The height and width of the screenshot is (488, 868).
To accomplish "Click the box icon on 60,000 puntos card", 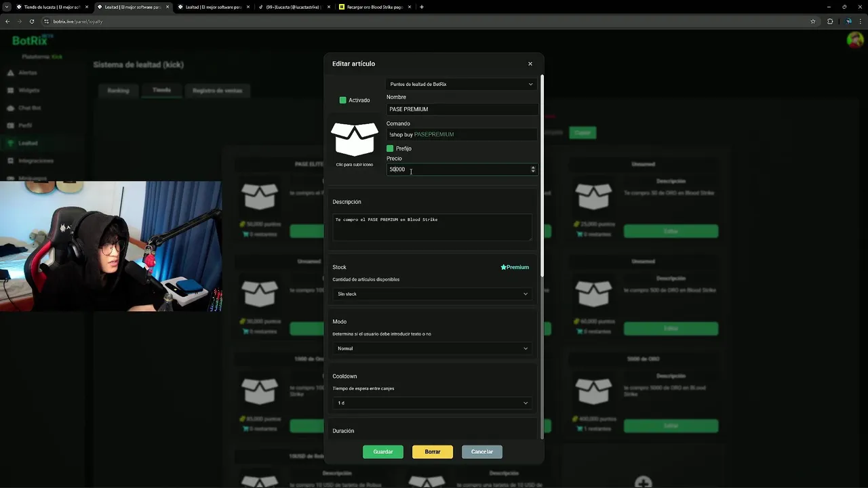I will click(594, 295).
